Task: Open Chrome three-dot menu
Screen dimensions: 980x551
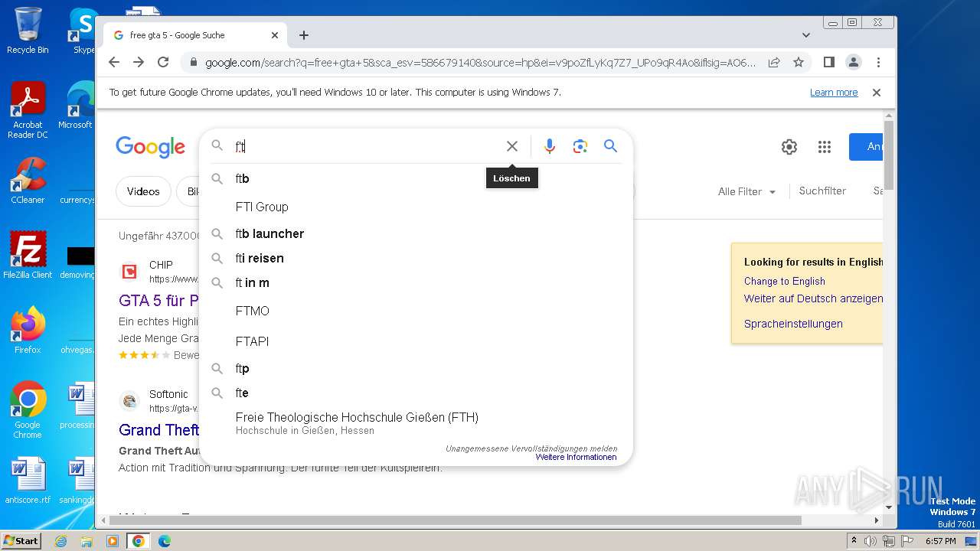Action: coord(878,62)
